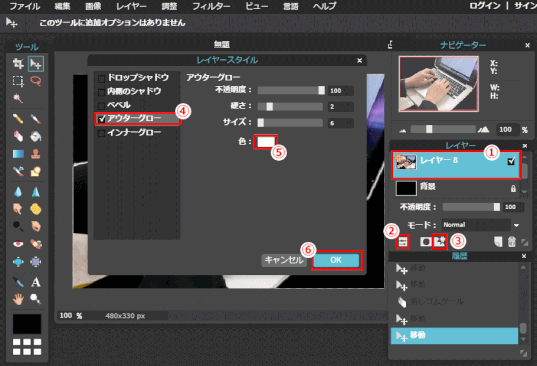Click the black foreground color swatch
The image size is (537, 366).
[x=27, y=324]
